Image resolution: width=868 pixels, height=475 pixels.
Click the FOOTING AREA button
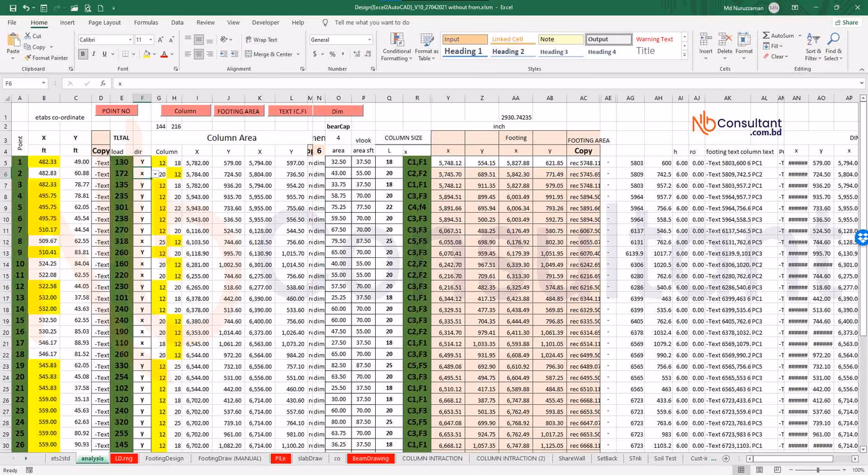[238, 111]
